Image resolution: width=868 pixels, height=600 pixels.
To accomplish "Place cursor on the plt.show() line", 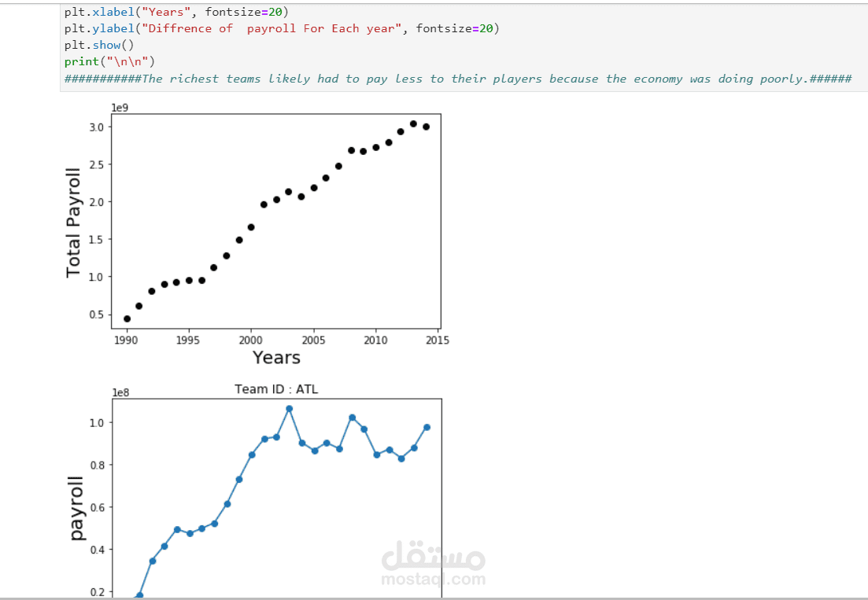I will 100,45.
